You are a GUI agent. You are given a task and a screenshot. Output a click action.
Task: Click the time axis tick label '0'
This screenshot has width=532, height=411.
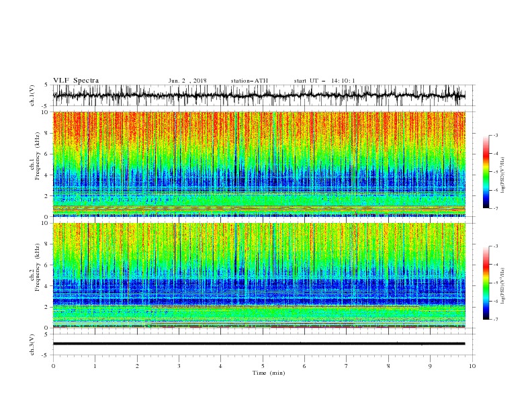pyautogui.click(x=53, y=366)
